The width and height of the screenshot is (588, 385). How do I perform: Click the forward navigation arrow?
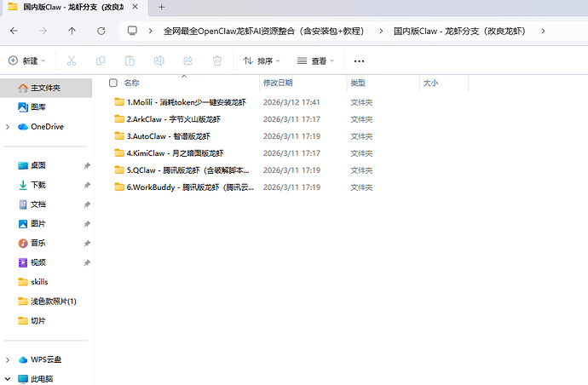43,31
